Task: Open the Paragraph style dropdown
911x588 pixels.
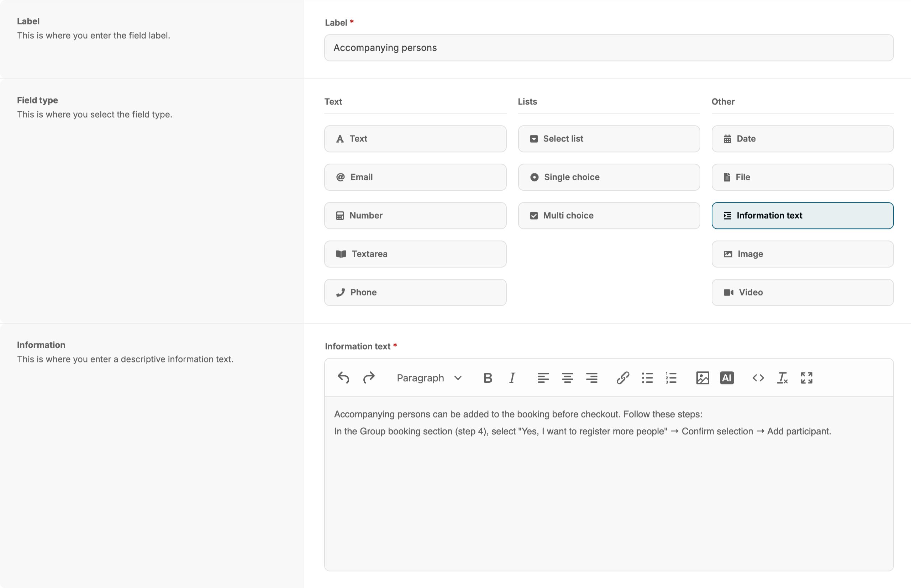Action: 429,378
